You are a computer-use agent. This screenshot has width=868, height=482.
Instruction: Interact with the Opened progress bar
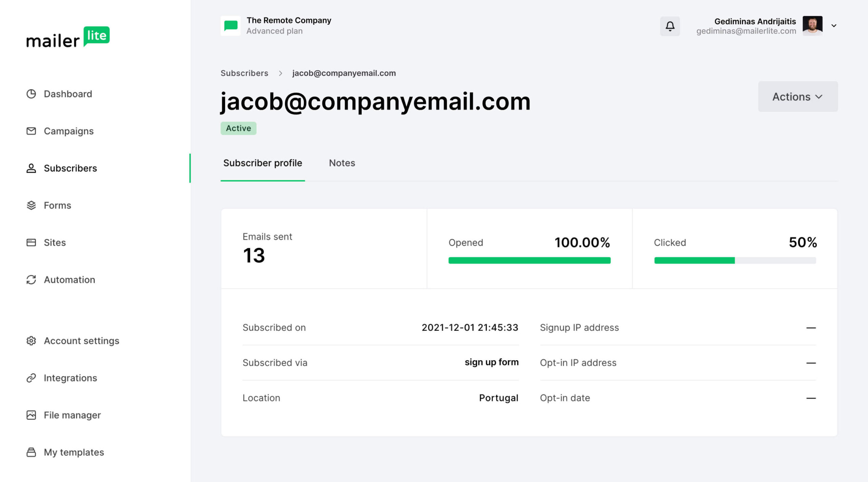click(x=530, y=260)
